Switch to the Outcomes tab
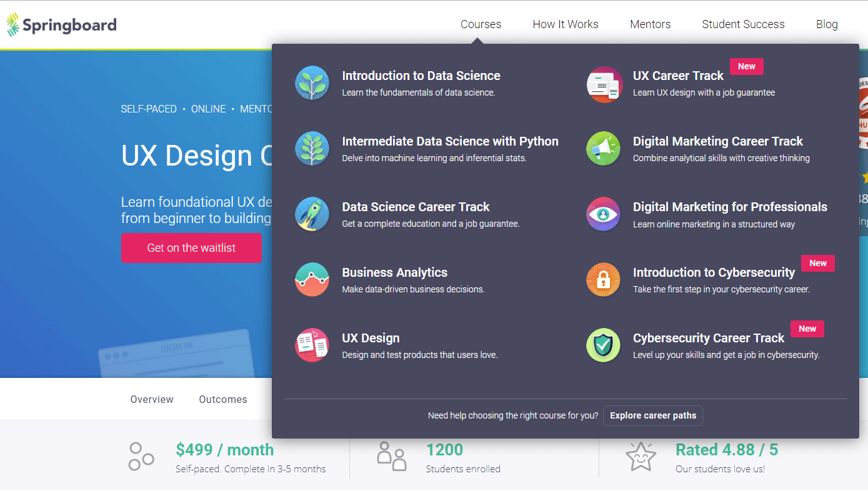The image size is (868, 491). pyautogui.click(x=223, y=400)
